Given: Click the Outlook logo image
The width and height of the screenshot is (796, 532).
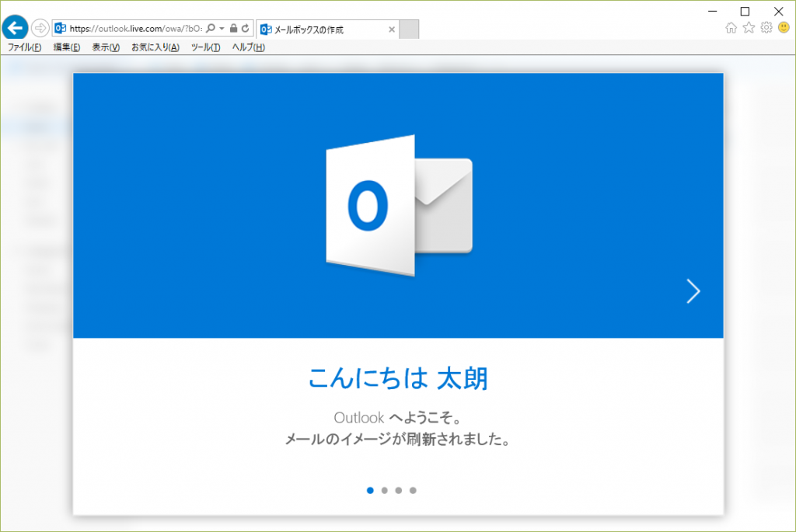Looking at the screenshot, I should [399, 205].
